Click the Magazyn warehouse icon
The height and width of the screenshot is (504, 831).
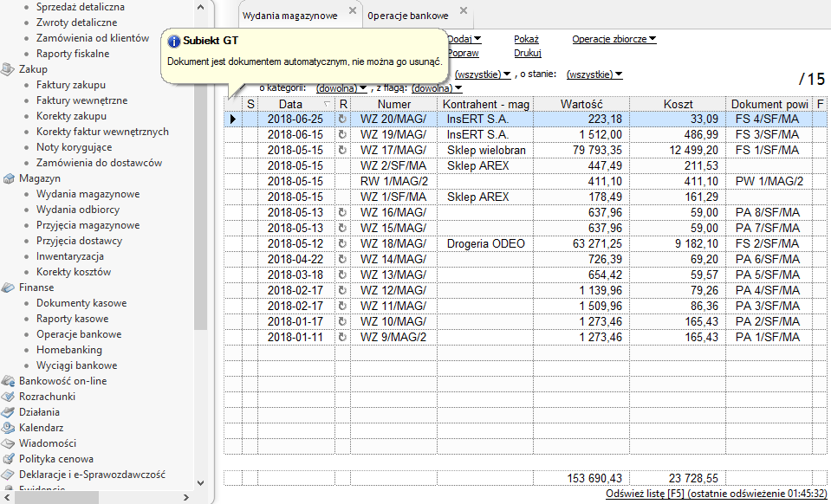pyautogui.click(x=9, y=178)
